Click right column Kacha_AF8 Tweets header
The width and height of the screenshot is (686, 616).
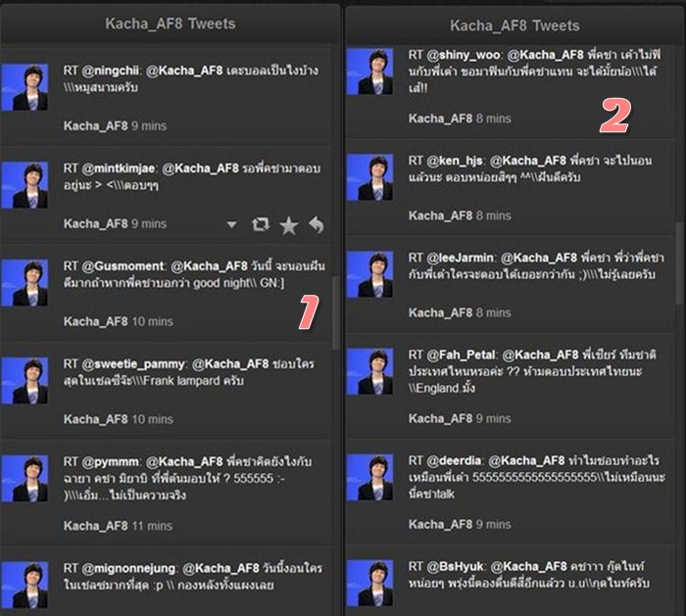click(514, 25)
